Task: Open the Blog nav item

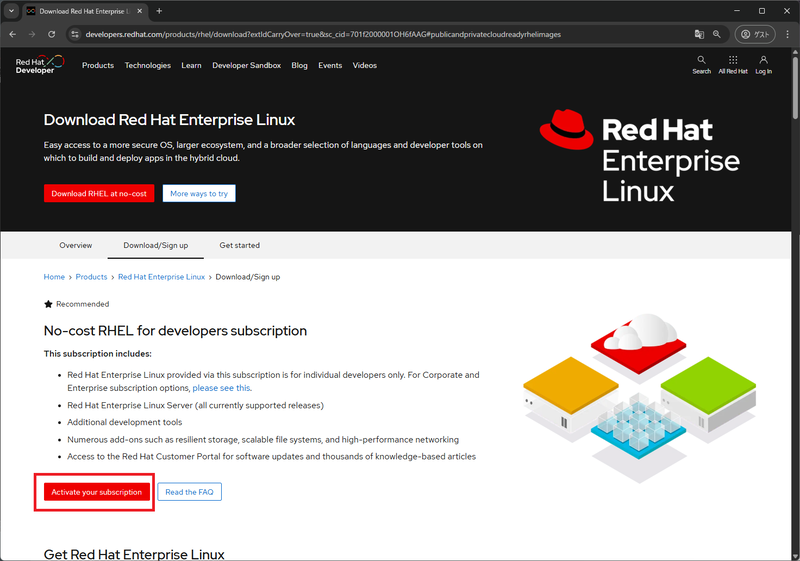Action: coord(299,65)
